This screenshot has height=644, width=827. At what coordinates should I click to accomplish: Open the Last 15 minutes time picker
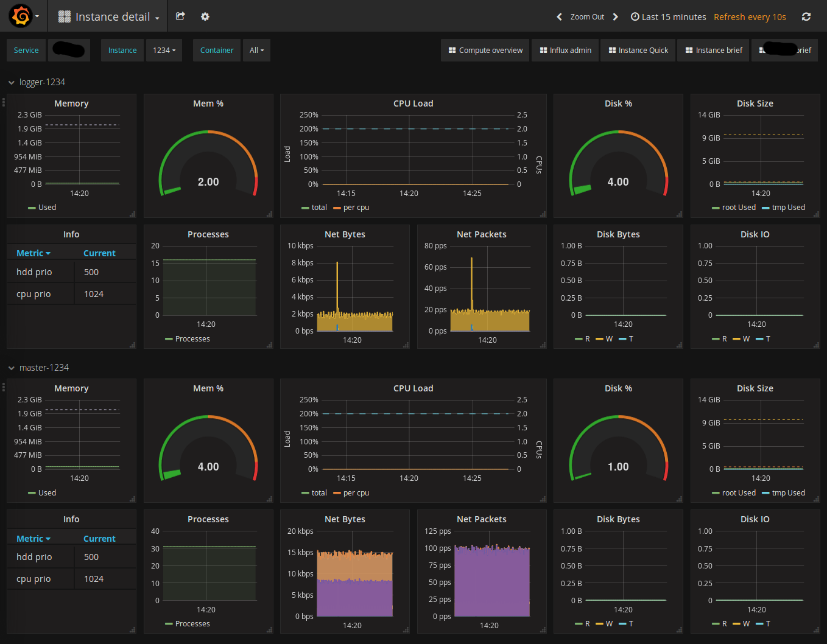[668, 17]
